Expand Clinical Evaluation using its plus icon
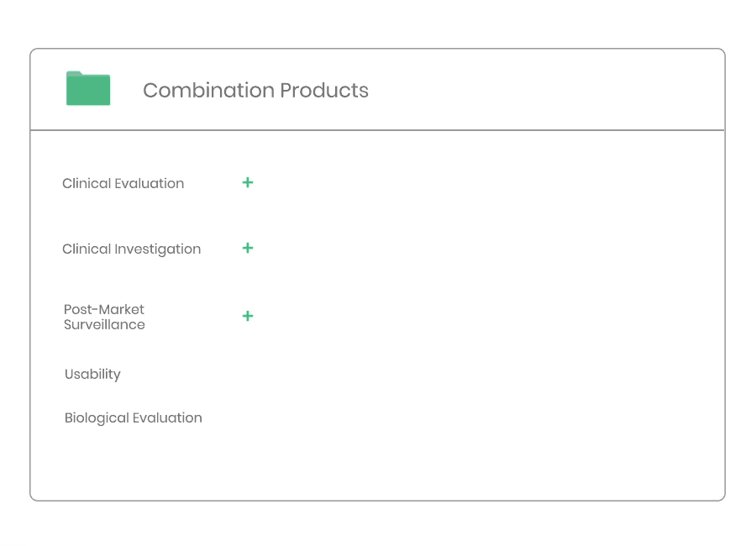 (x=247, y=182)
